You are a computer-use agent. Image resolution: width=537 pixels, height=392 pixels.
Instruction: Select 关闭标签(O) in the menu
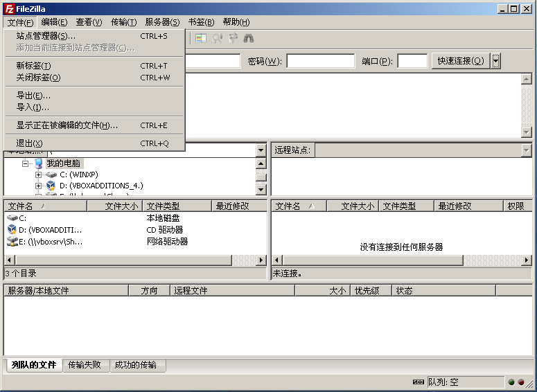point(94,78)
